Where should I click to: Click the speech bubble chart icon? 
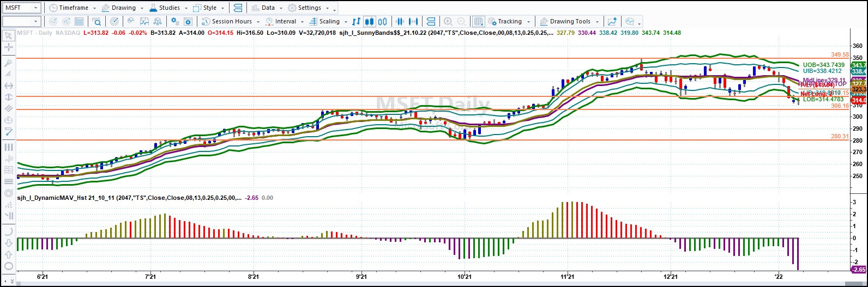(630, 21)
